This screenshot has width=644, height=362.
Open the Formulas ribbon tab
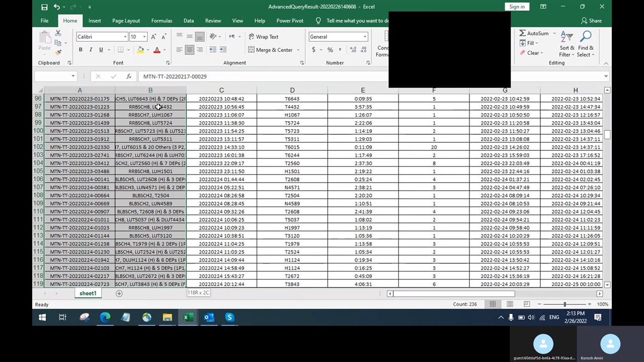coord(162,21)
